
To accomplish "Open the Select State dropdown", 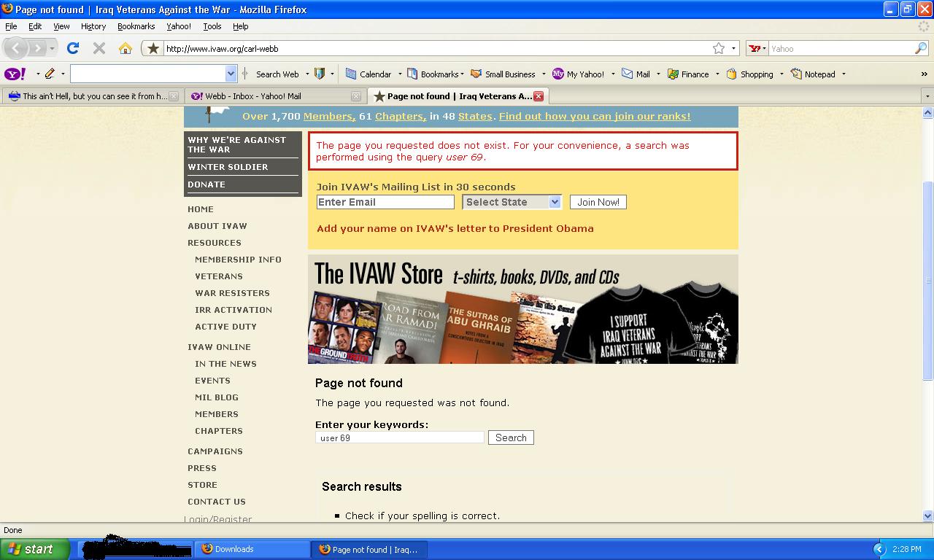I will pyautogui.click(x=511, y=202).
